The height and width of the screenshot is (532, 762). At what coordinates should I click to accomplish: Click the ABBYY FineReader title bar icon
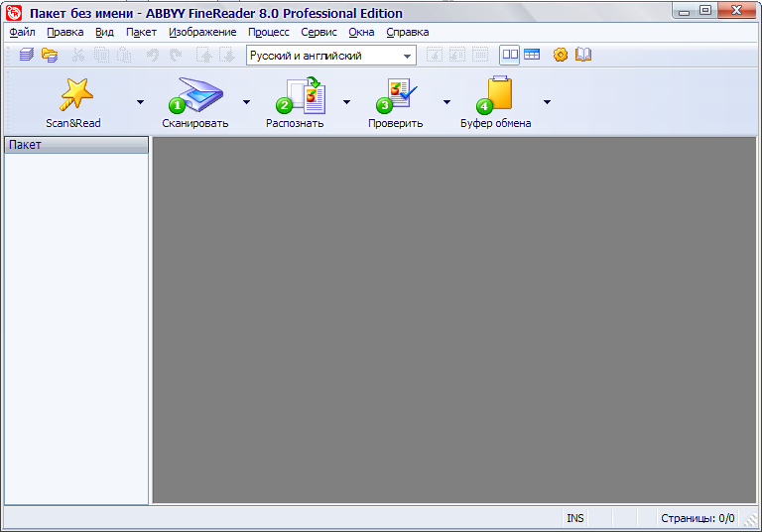pos(14,13)
